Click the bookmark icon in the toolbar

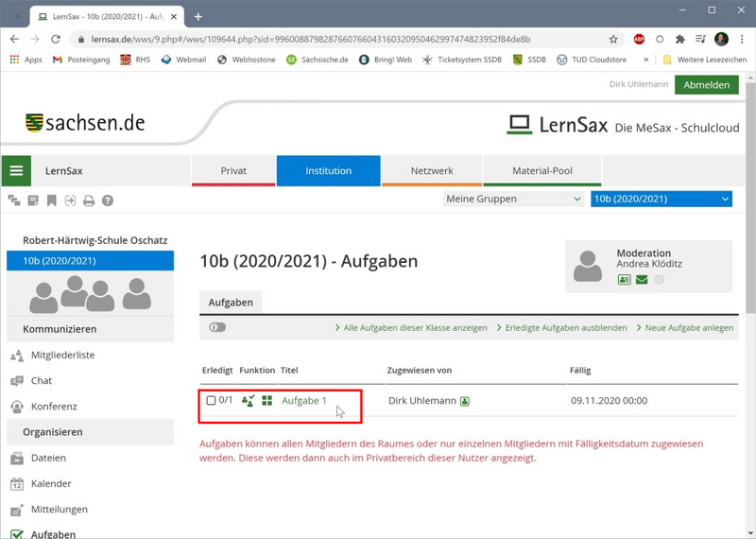pos(52,200)
